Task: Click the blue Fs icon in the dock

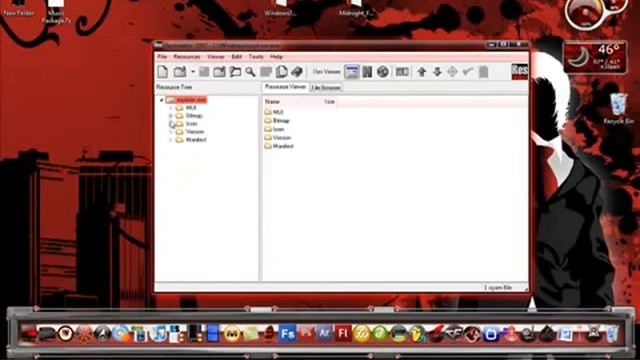Action: [x=287, y=334]
